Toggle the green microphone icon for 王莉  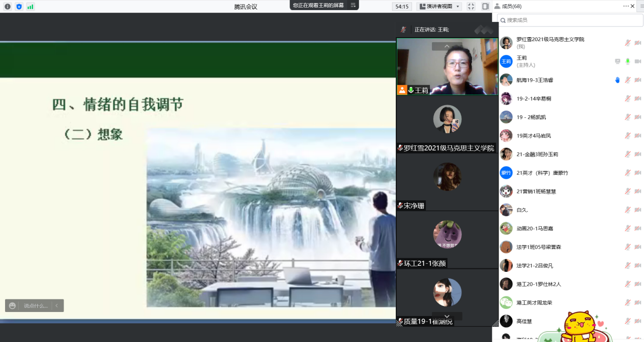pos(628,61)
